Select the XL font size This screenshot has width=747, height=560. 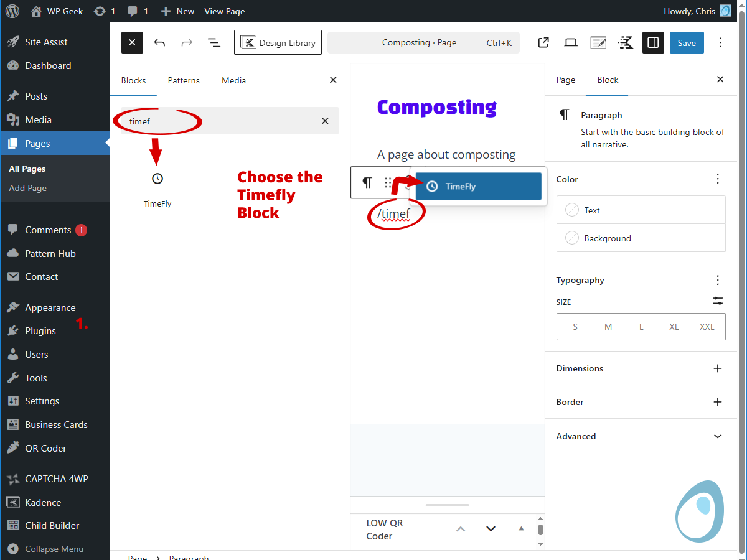(674, 326)
